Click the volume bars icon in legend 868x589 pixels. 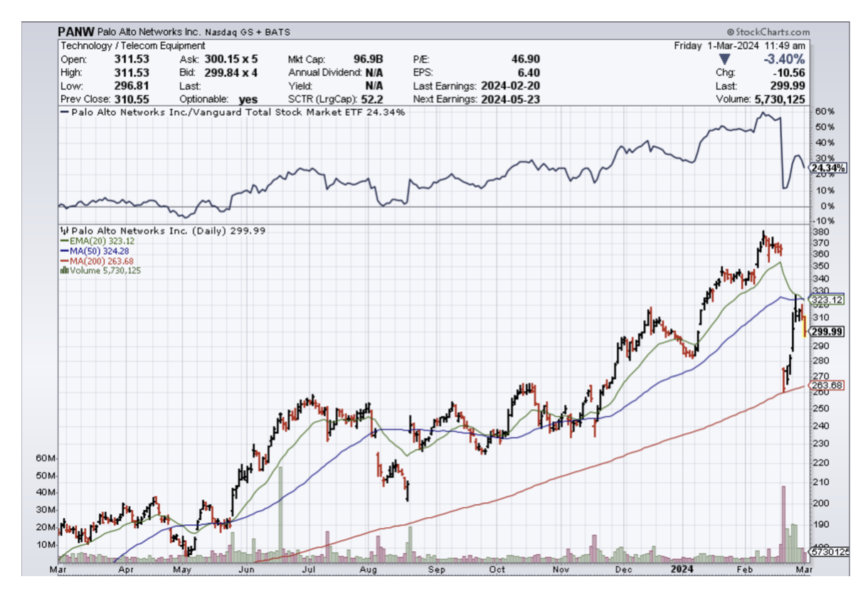pos(63,270)
